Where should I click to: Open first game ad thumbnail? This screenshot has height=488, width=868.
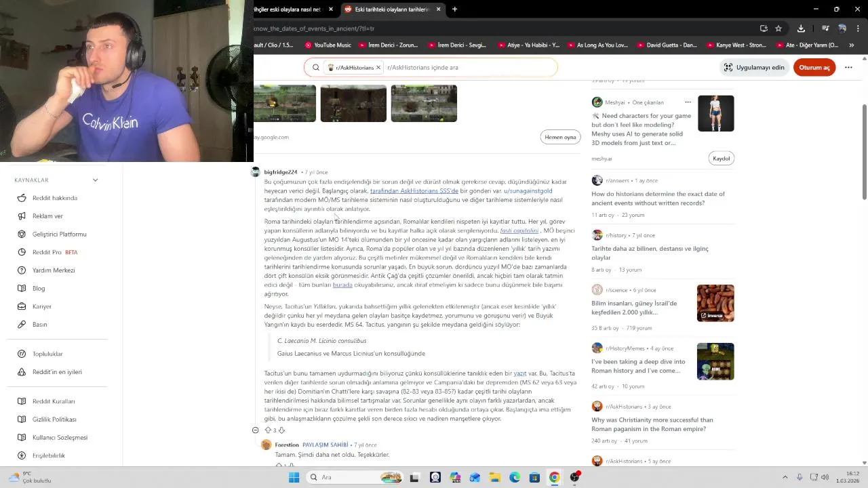pos(285,103)
